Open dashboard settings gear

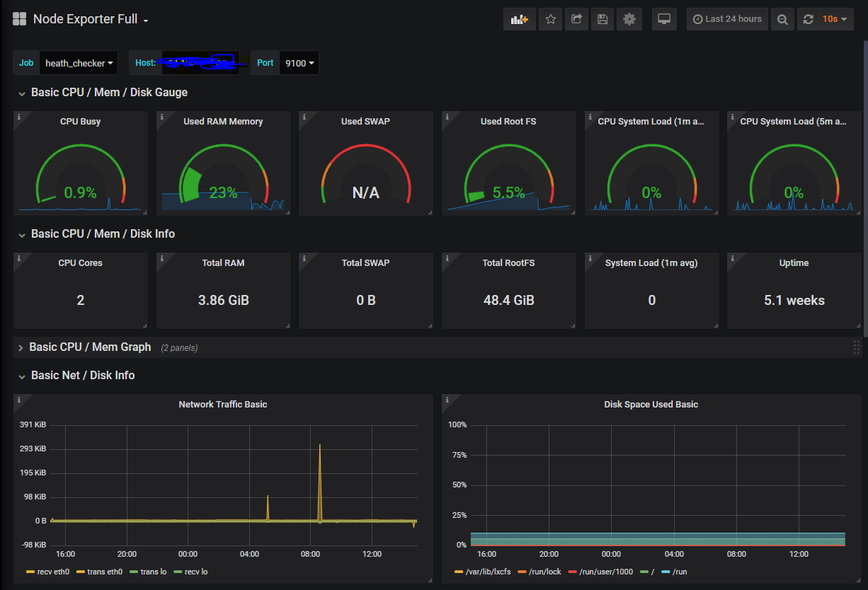coord(629,19)
